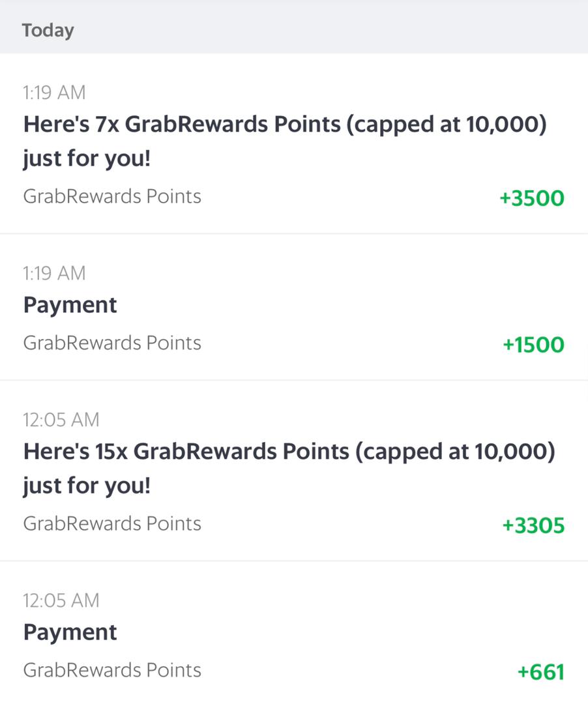Tap the "Today" section header
The height and width of the screenshot is (704, 588).
click(48, 31)
